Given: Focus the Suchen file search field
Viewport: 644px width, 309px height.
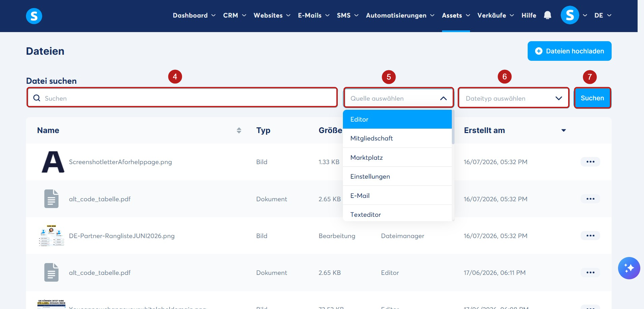Looking at the screenshot, I should tap(182, 98).
